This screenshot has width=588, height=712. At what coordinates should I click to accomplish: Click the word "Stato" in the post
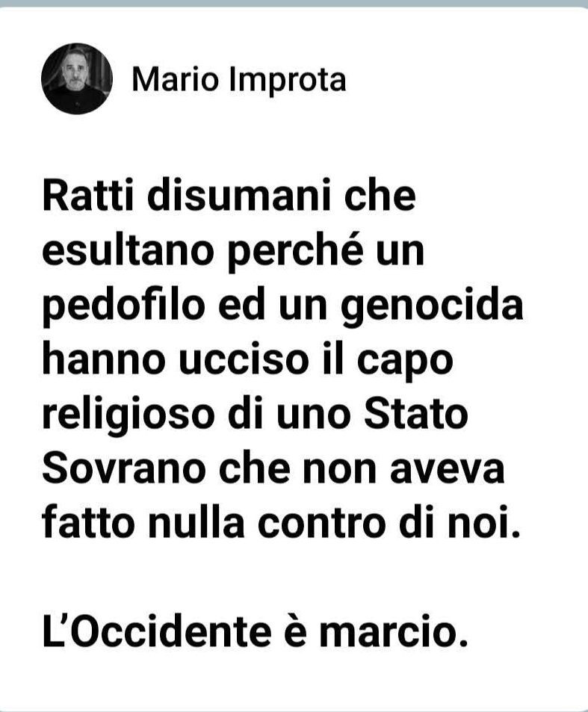click(x=416, y=414)
